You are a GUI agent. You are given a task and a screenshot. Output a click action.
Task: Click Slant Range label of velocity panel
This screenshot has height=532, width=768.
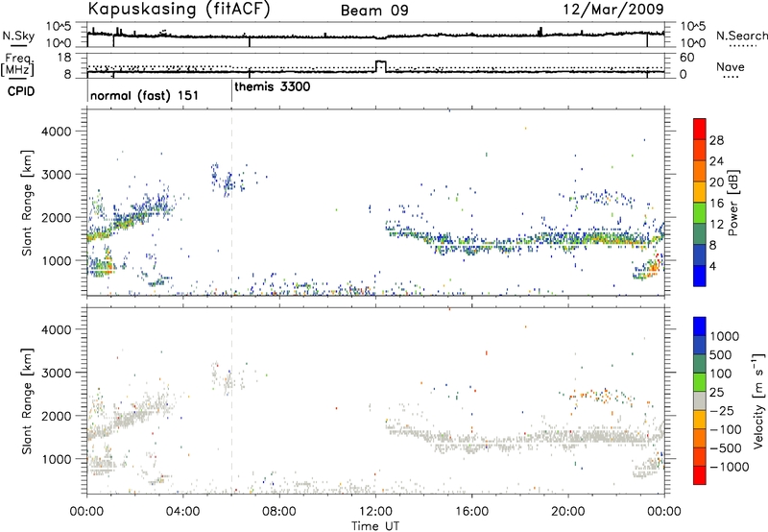(27, 400)
